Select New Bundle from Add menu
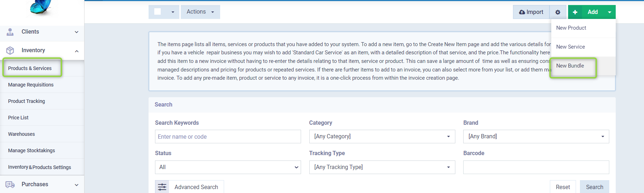Viewport: 644px width, 193px height. 570,66
